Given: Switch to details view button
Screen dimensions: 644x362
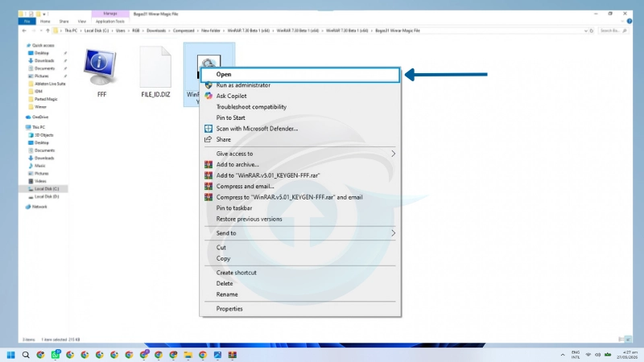Looking at the screenshot, I should tap(621, 339).
